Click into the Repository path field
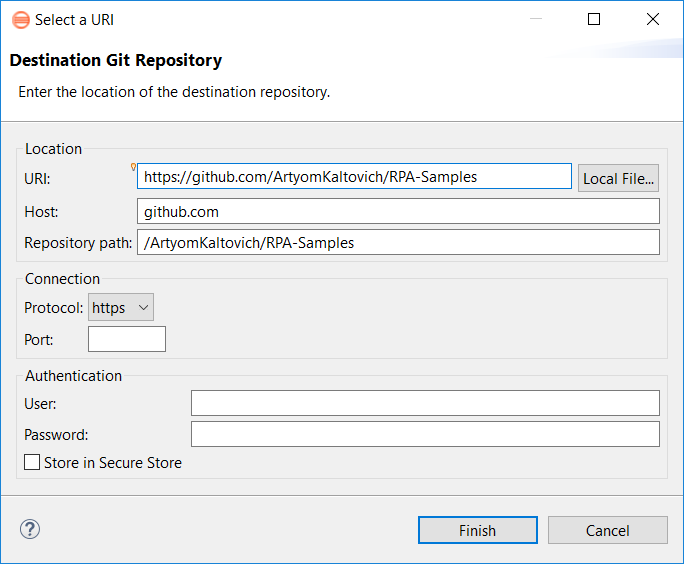This screenshot has width=684, height=564. (x=398, y=242)
